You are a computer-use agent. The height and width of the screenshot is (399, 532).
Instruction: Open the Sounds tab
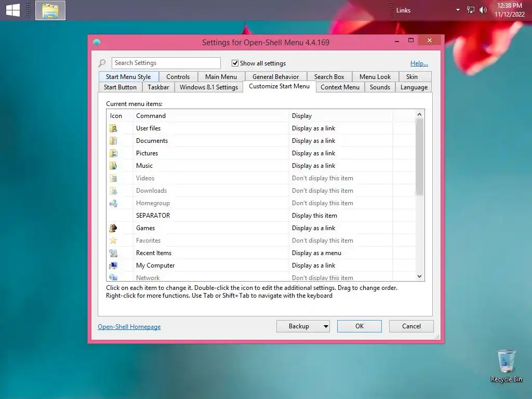[x=380, y=87]
